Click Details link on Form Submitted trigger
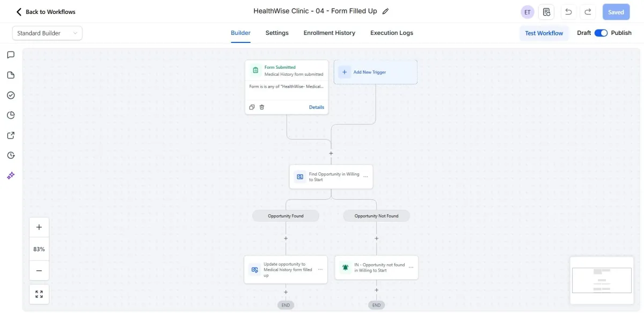The width and height of the screenshot is (644, 313). click(317, 107)
